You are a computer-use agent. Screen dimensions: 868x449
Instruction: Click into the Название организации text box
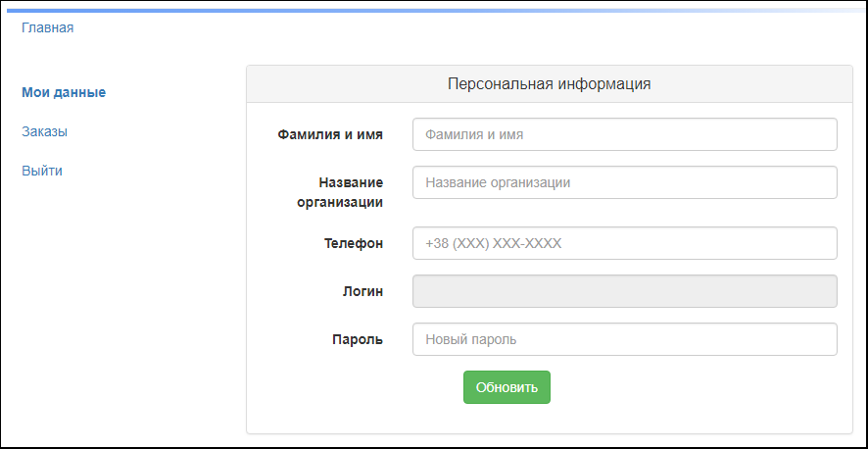pyautogui.click(x=624, y=182)
